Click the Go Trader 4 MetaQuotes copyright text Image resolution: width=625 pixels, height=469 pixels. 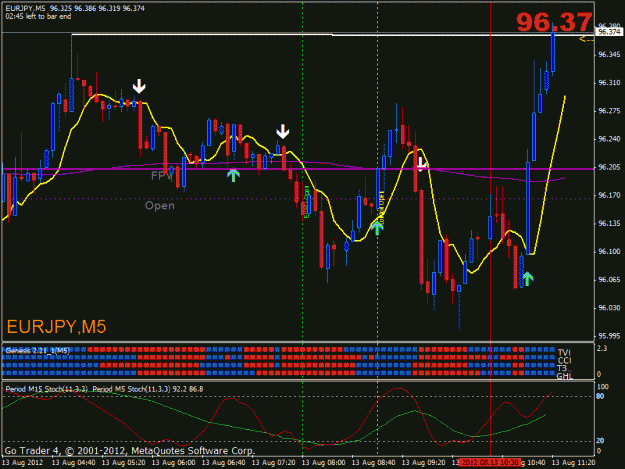[129, 451]
